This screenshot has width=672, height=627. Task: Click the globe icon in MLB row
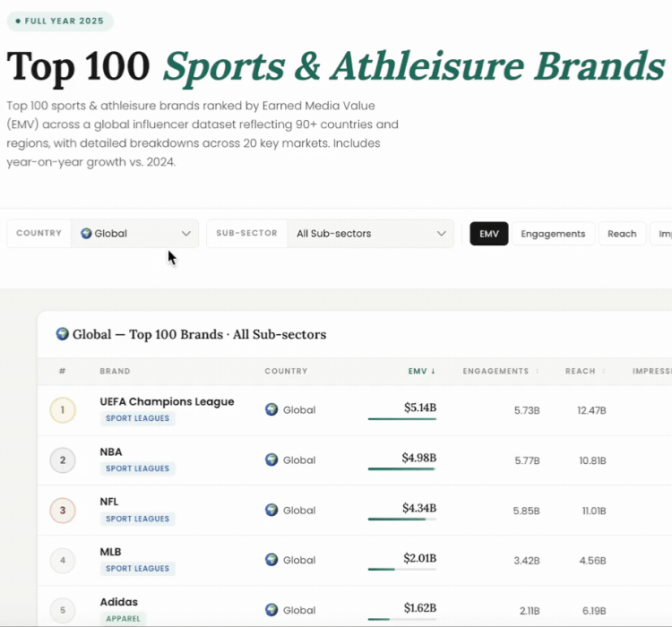coord(271,560)
